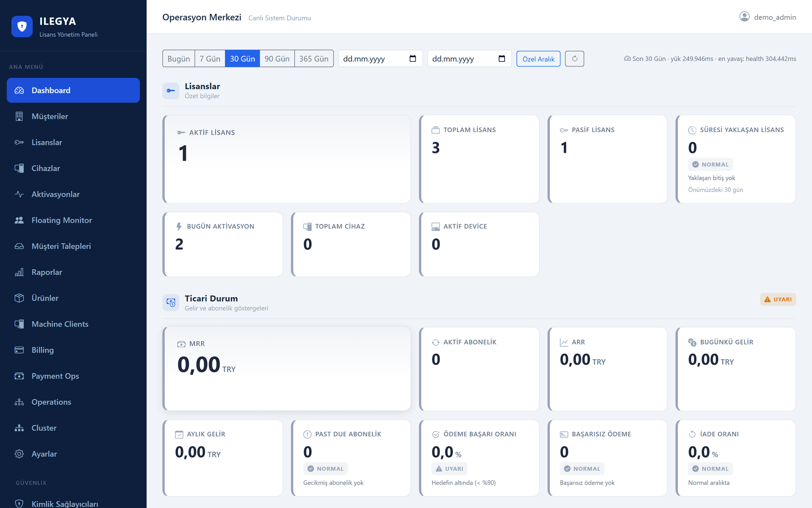Open the calendar picker of second date field

pyautogui.click(x=502, y=58)
